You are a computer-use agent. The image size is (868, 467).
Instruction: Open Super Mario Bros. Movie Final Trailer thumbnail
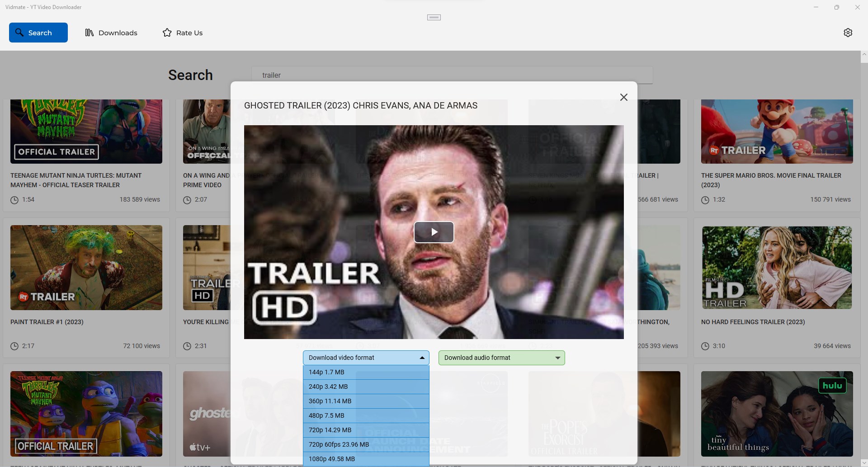point(777,132)
